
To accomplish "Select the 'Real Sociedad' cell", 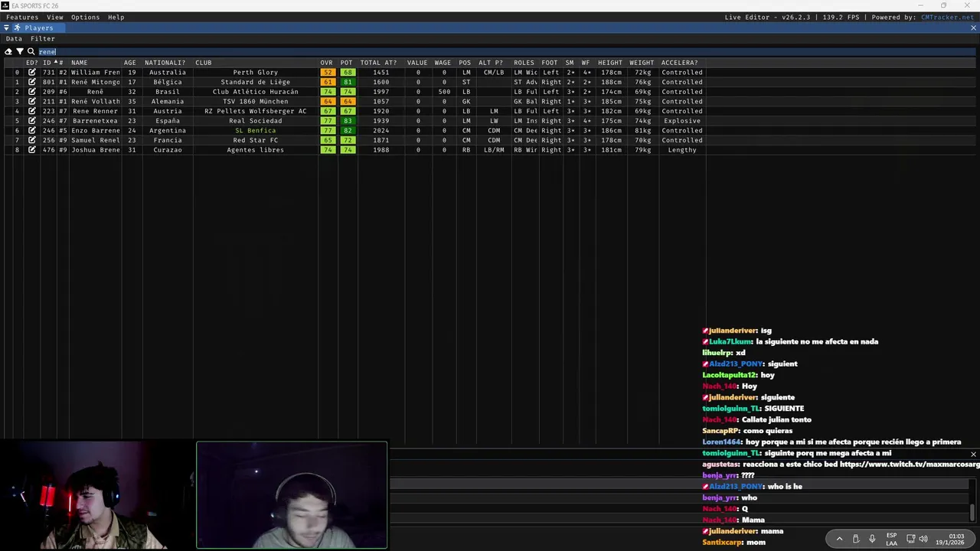I will click(x=256, y=121).
